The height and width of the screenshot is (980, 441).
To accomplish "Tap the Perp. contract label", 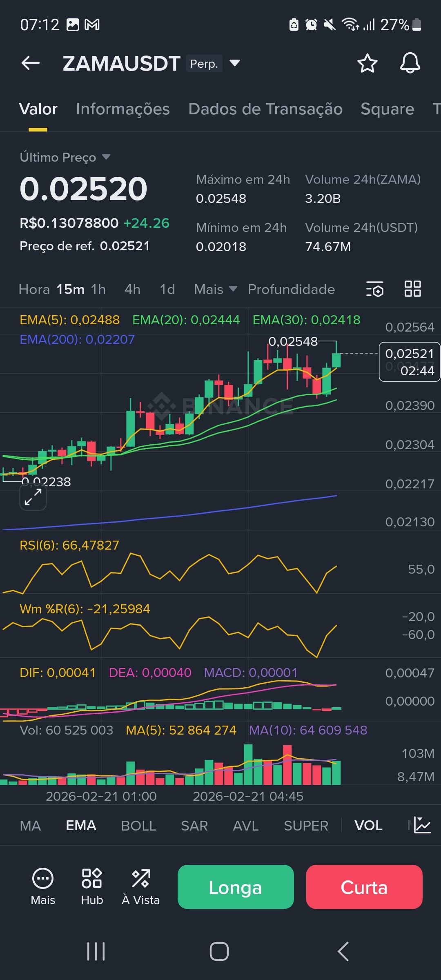I will [x=204, y=63].
